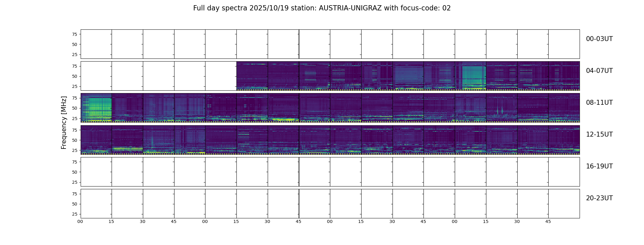The image size is (644, 245).
Task: Select the '12-15UT' row label
Action: point(599,134)
